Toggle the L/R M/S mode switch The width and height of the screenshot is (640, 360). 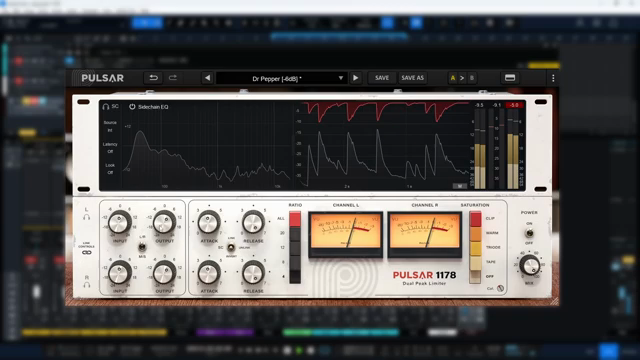click(x=142, y=247)
